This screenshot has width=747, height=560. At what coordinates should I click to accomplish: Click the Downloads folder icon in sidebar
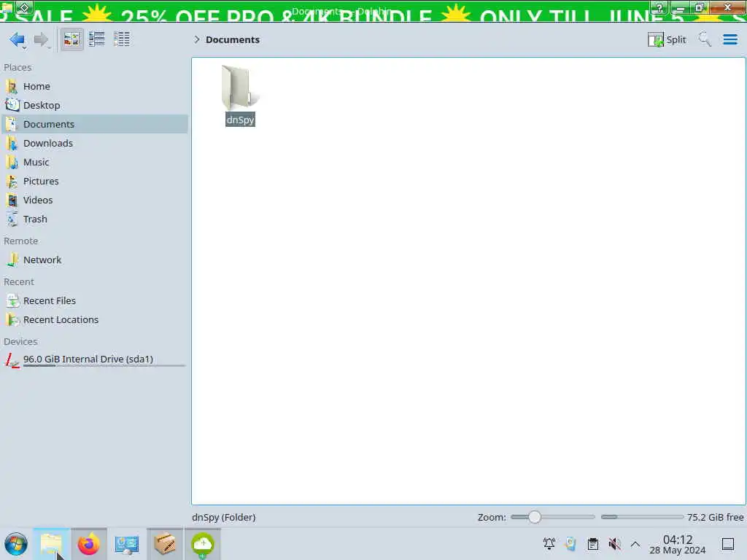[12, 144]
